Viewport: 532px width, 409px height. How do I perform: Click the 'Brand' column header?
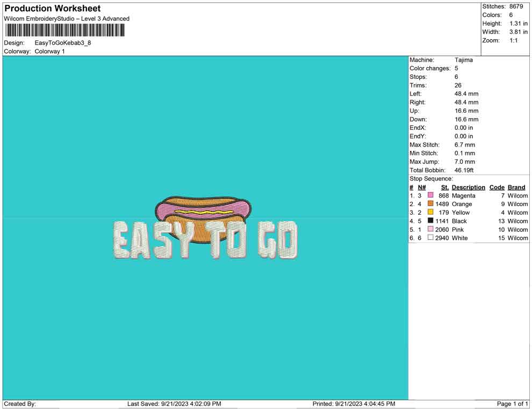(516, 187)
